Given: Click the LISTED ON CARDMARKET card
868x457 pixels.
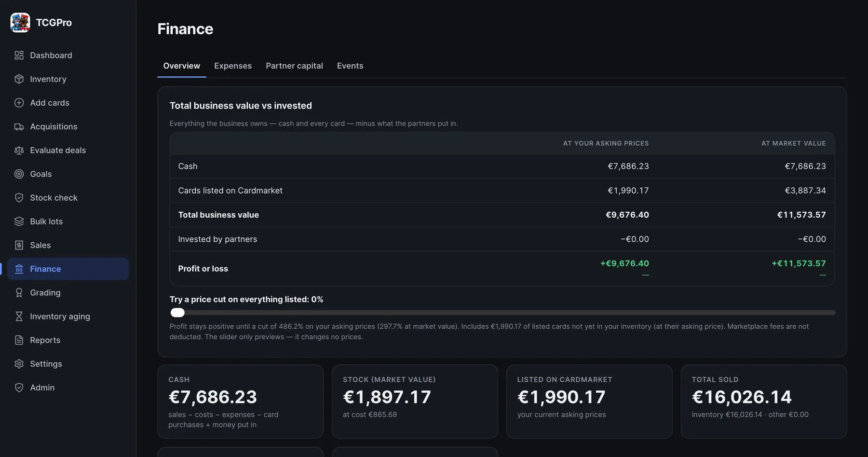Looking at the screenshot, I should (x=589, y=402).
